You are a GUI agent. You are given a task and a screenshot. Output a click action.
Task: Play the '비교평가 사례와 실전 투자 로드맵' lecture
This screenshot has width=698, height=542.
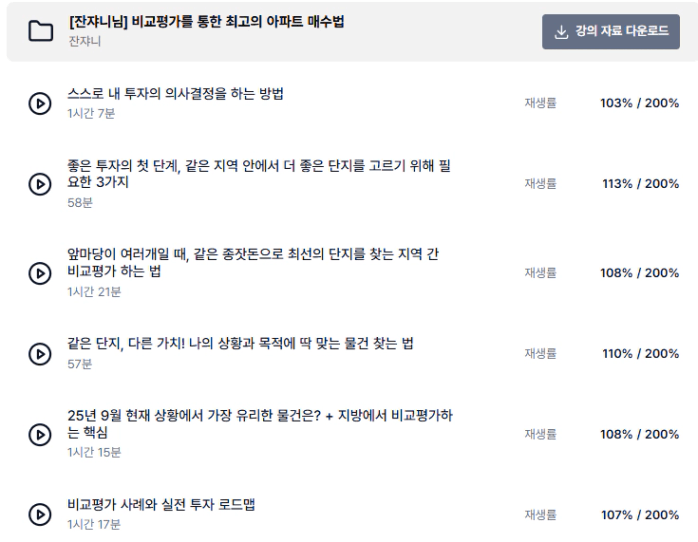(40, 515)
